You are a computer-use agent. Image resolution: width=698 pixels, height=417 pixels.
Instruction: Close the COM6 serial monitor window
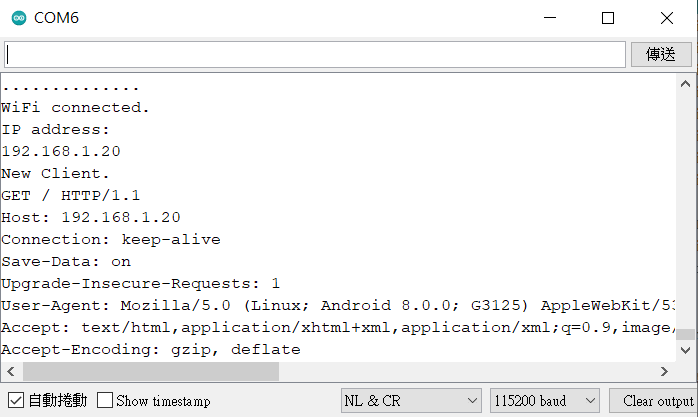[x=667, y=18]
